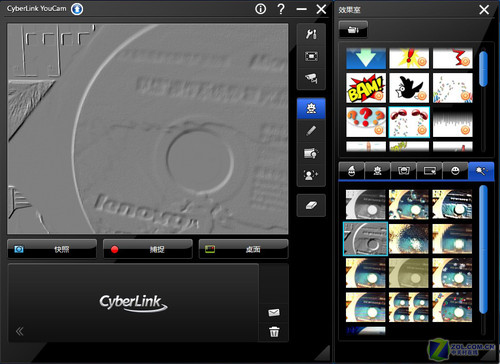Select the red lightning bolt effect

click(452, 58)
